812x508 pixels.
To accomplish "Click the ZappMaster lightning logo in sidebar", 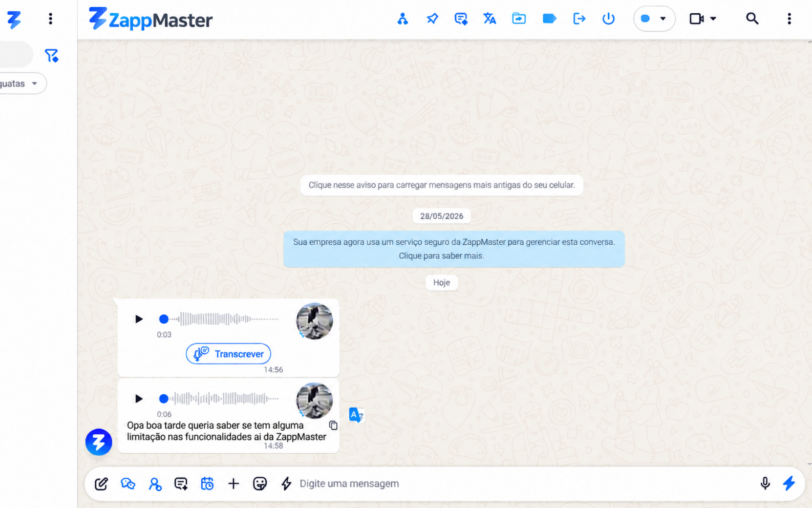I will [x=14, y=19].
